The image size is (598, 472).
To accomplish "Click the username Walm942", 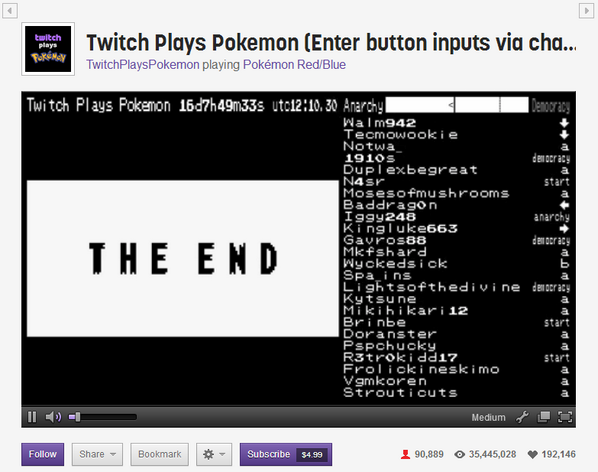I will pyautogui.click(x=379, y=123).
